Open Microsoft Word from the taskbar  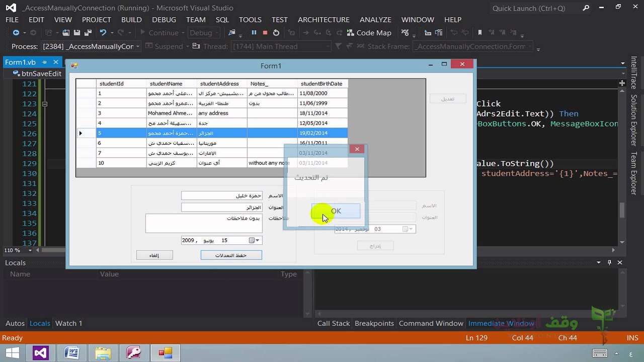pyautogui.click(x=72, y=352)
